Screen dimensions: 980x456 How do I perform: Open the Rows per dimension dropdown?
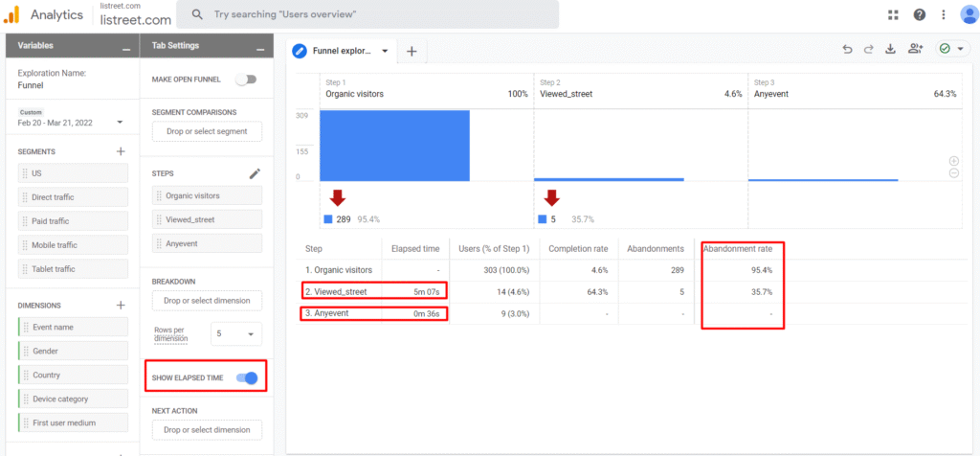tap(234, 334)
